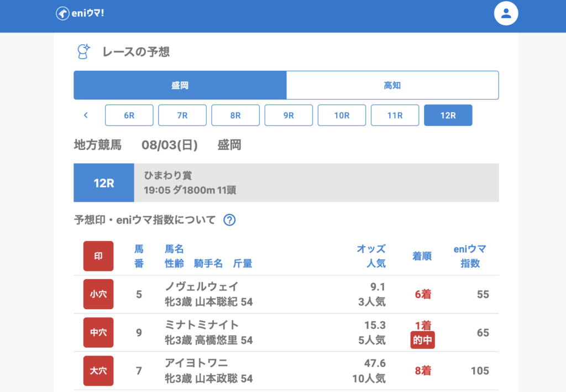Click the race prediction head icon
The image size is (566, 392).
83,52
